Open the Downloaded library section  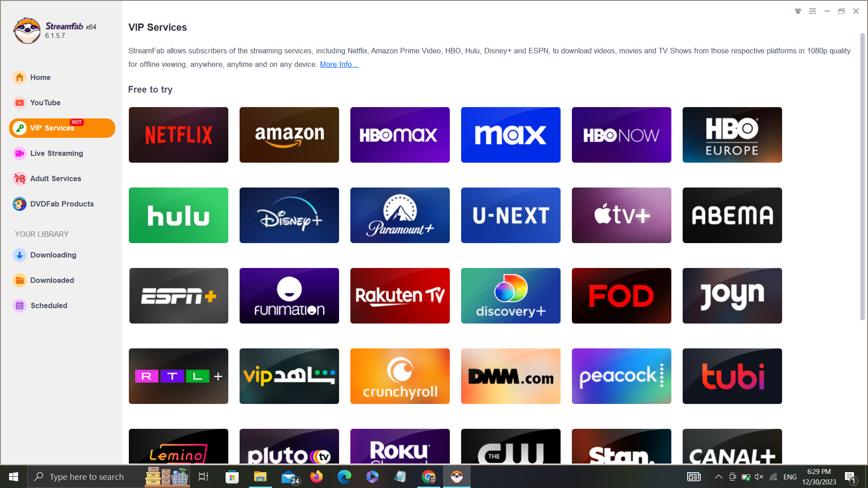51,280
